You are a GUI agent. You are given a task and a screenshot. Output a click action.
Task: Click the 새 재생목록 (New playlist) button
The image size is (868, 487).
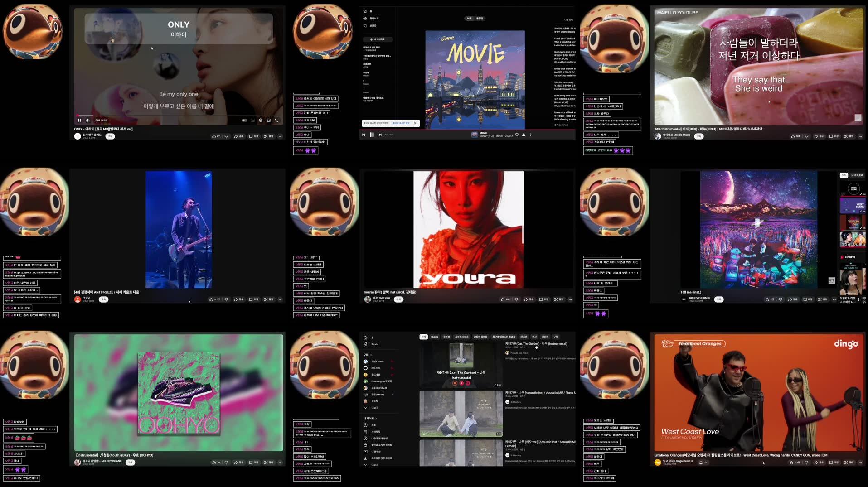coord(378,39)
